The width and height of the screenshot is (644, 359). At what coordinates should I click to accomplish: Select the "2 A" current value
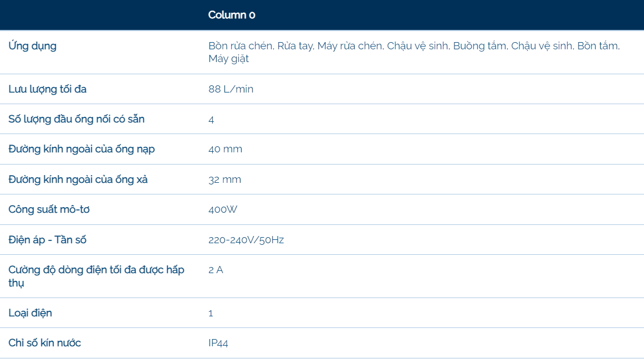[x=216, y=270]
